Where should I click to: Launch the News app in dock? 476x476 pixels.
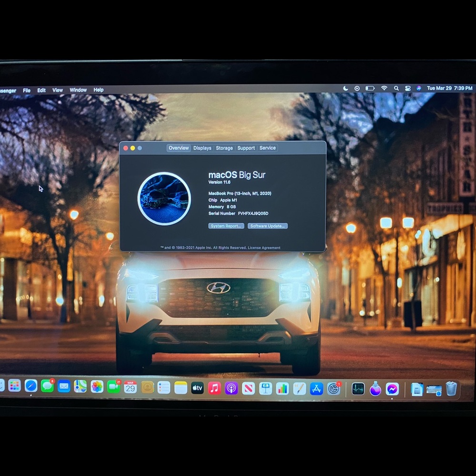248,388
